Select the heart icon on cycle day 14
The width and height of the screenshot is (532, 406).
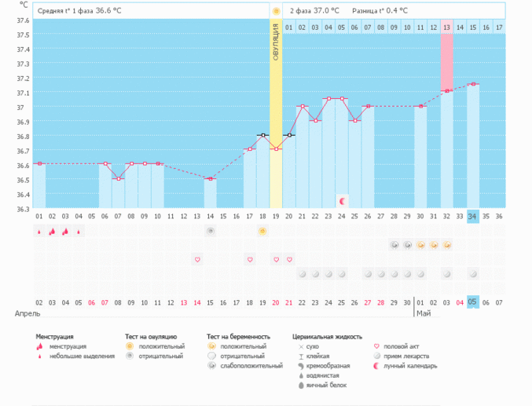[x=197, y=259]
